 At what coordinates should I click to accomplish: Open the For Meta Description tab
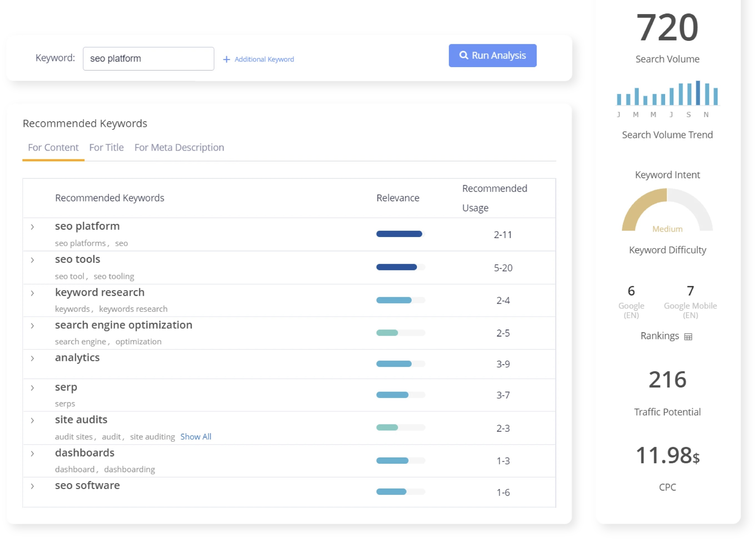click(179, 147)
